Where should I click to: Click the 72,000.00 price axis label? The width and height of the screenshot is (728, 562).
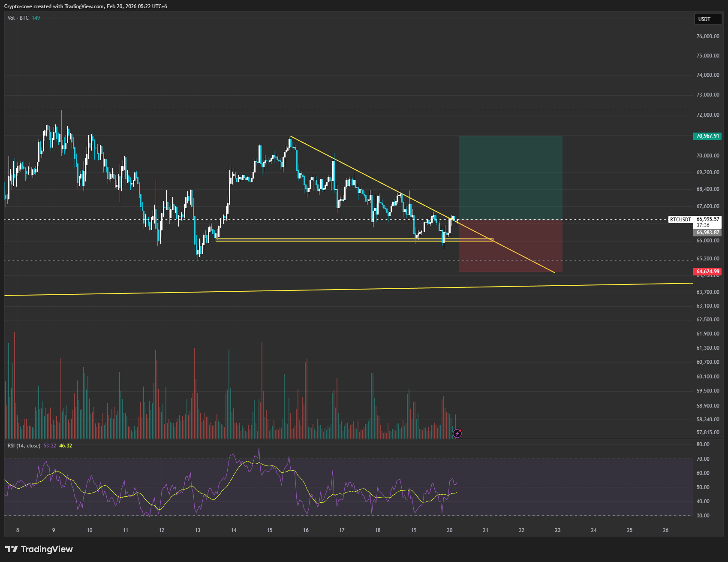[708, 115]
